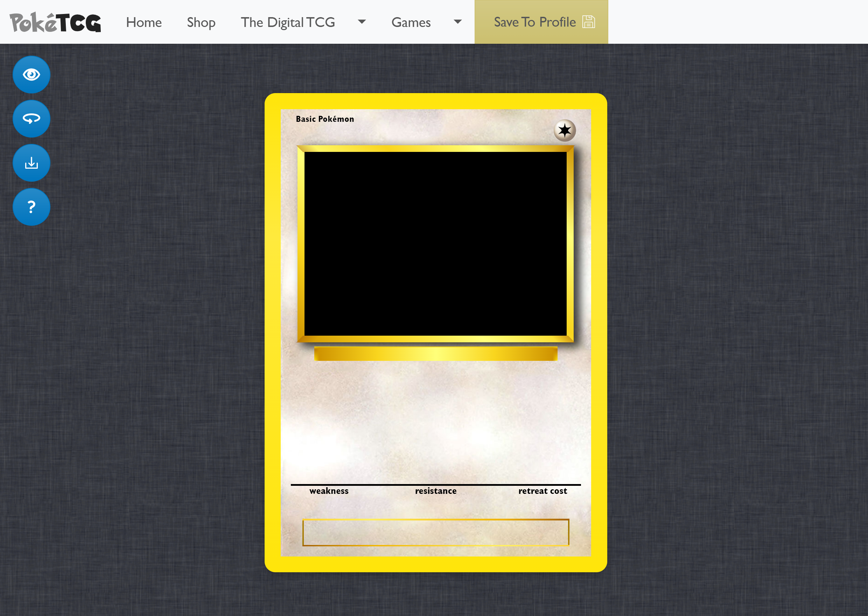
Task: Click the colorless energy type symbol
Action: click(x=565, y=131)
